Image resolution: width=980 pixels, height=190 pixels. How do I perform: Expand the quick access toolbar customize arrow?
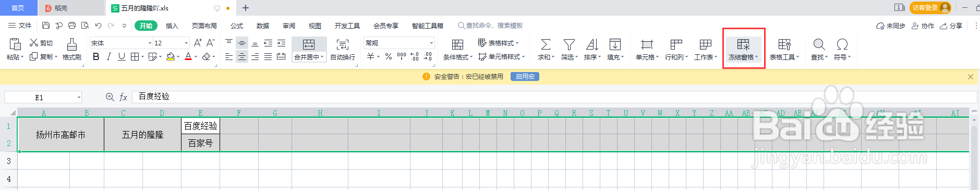tap(124, 26)
